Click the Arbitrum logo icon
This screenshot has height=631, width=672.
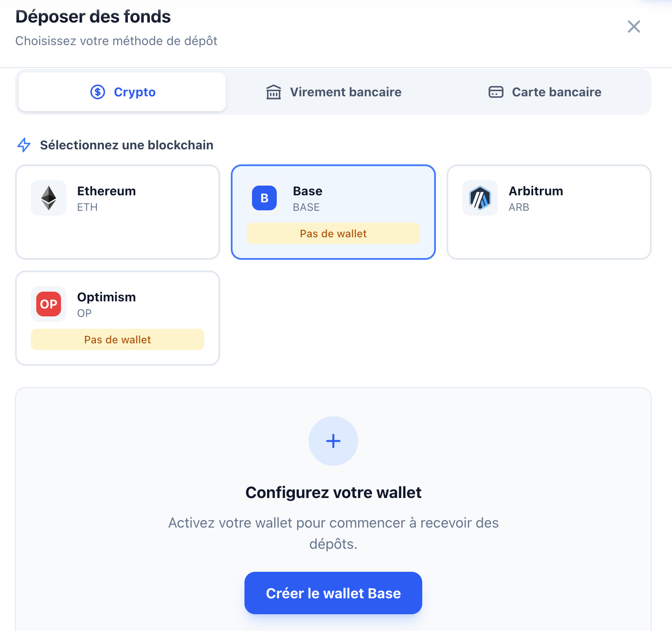tap(480, 198)
